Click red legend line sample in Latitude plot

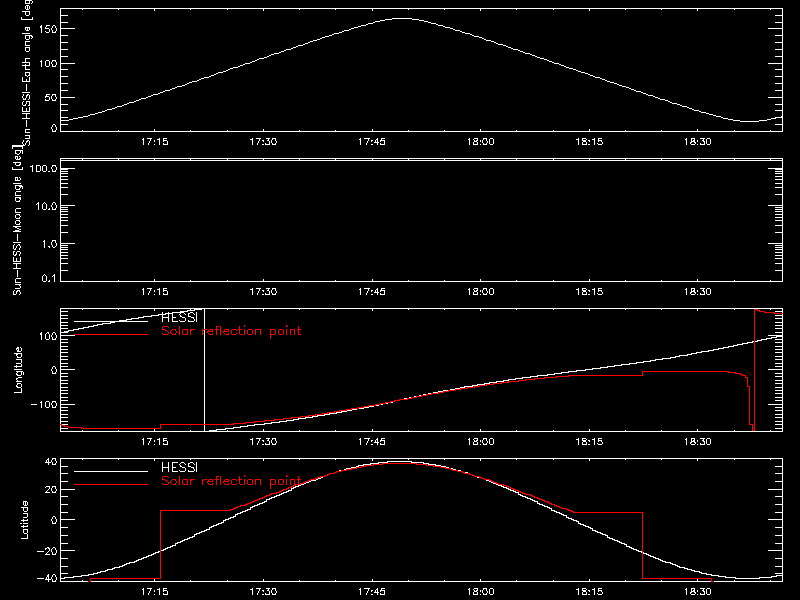click(111, 484)
